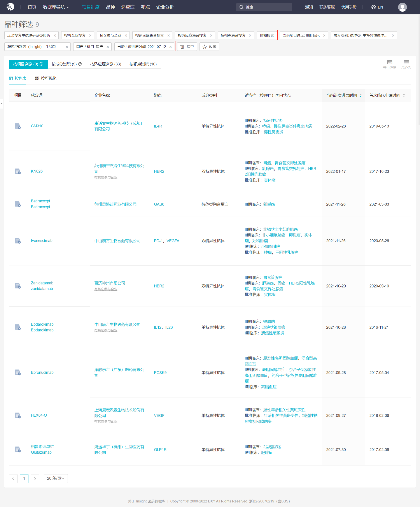Click the project document icon for KN026

(18, 171)
